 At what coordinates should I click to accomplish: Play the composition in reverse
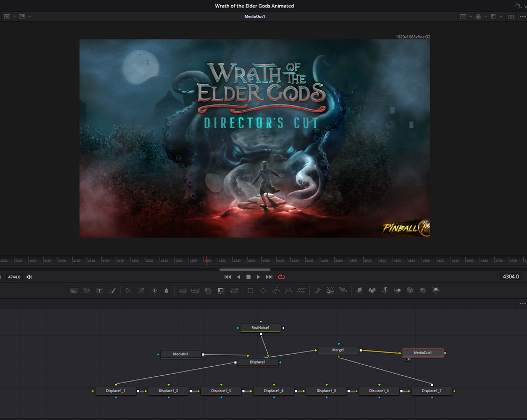239,277
